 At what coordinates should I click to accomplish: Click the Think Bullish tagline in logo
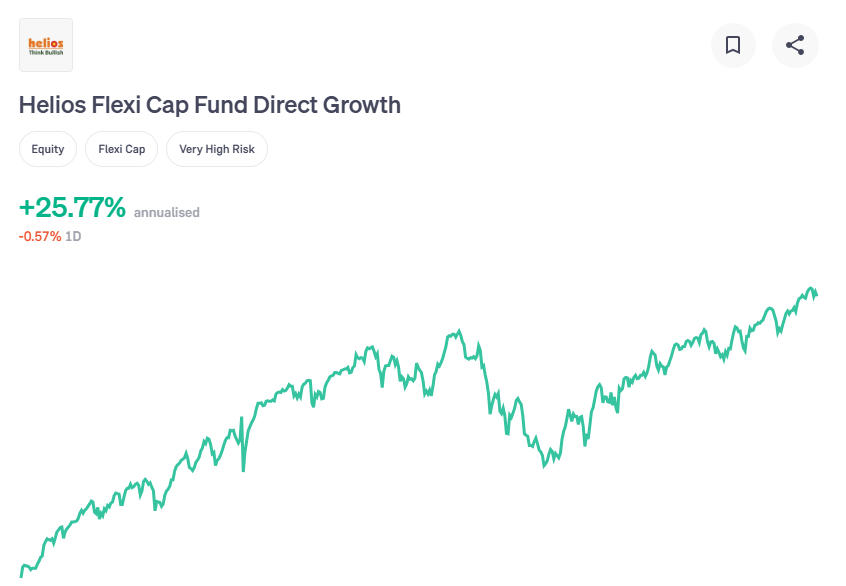pyautogui.click(x=46, y=53)
